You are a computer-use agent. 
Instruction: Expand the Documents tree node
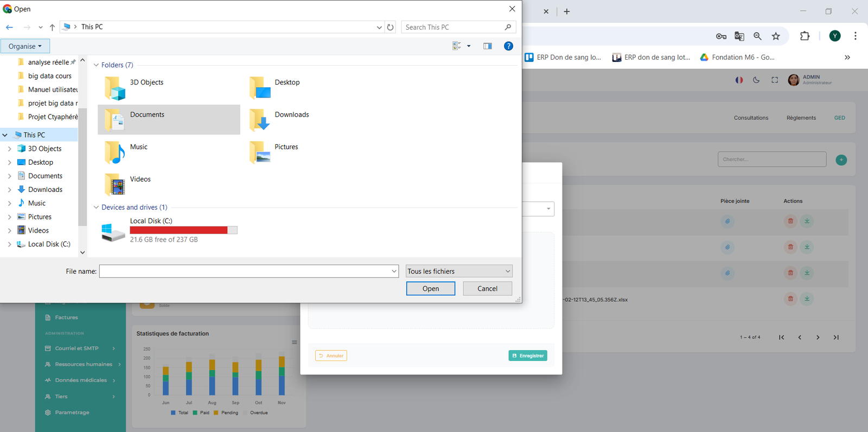tap(9, 176)
